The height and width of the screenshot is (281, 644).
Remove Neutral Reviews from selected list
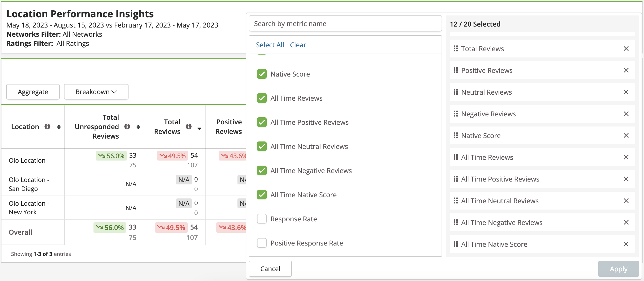point(626,92)
